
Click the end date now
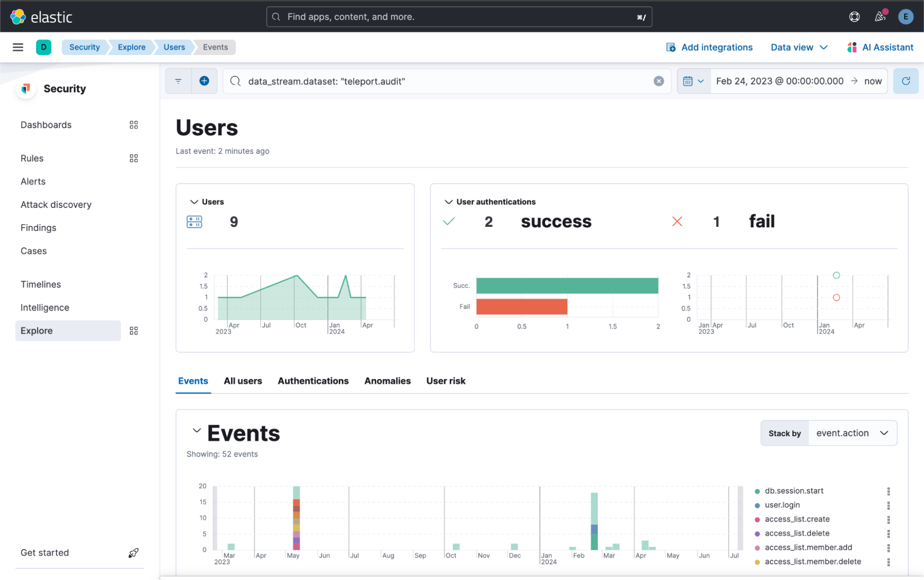(873, 81)
